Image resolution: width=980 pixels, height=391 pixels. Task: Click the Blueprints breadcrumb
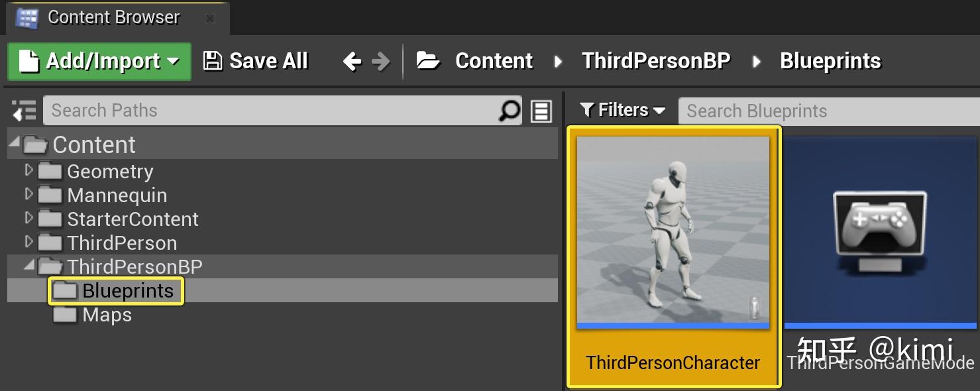(x=830, y=61)
